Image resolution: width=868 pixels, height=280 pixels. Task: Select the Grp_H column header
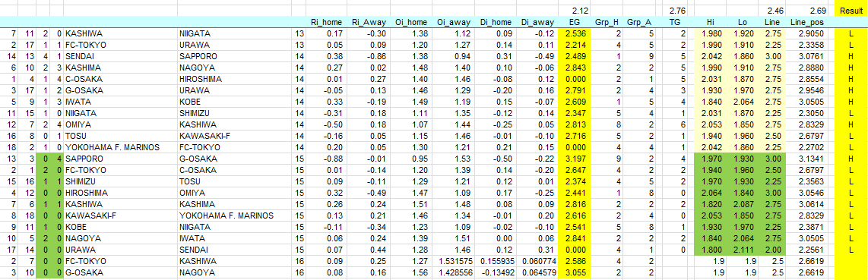pyautogui.click(x=607, y=22)
